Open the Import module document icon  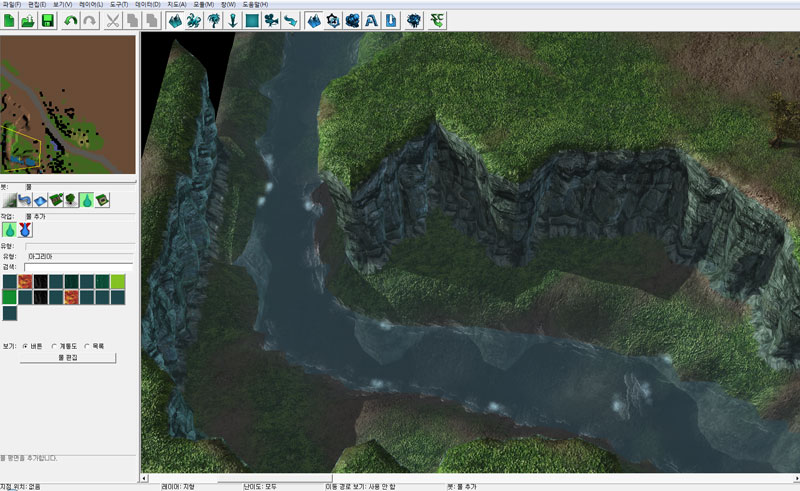click(391, 21)
